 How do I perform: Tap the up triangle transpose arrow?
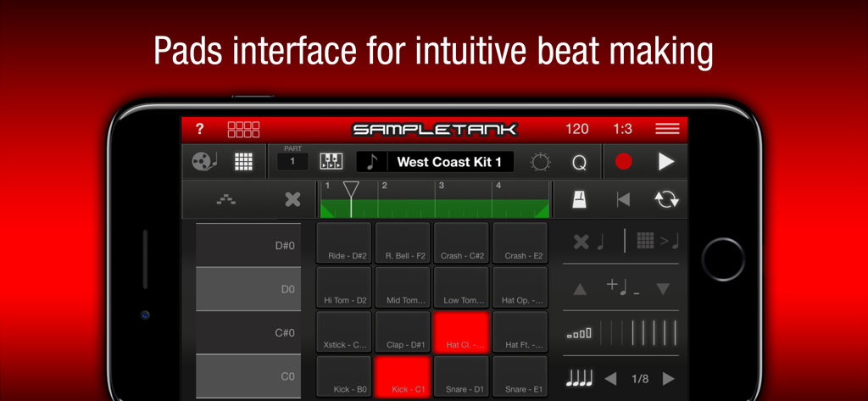pyautogui.click(x=580, y=288)
